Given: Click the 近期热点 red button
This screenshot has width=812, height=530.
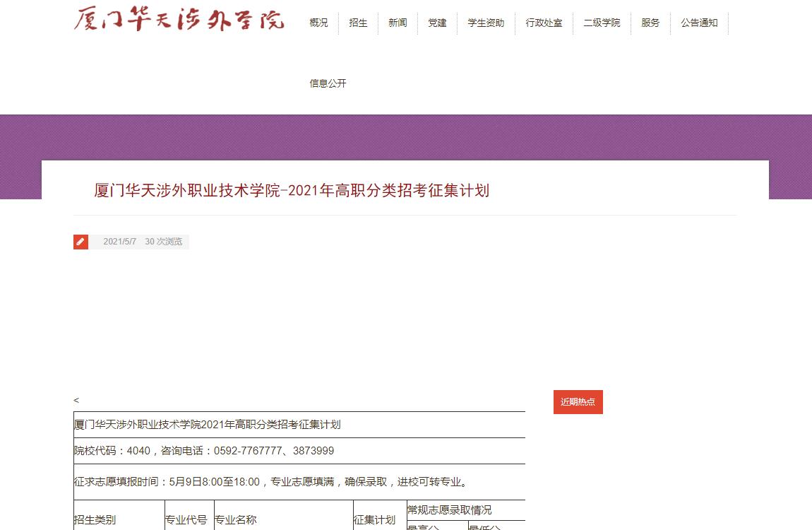Looking at the screenshot, I should click(x=578, y=402).
